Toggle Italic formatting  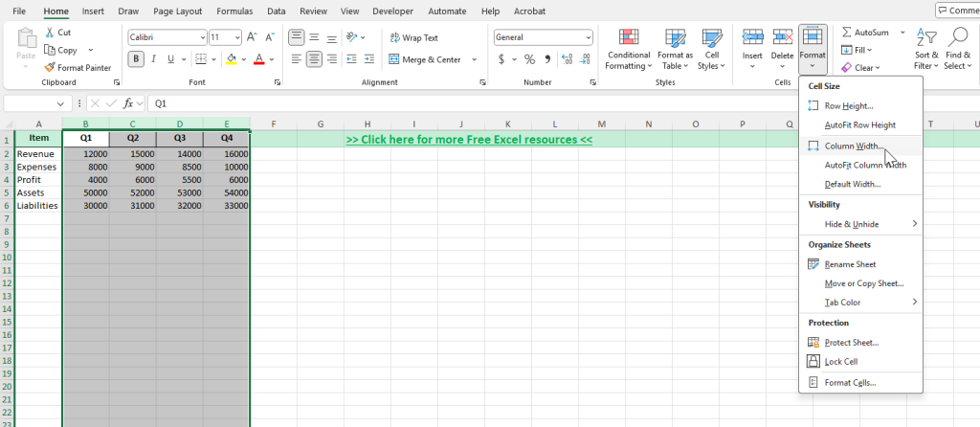tap(153, 59)
